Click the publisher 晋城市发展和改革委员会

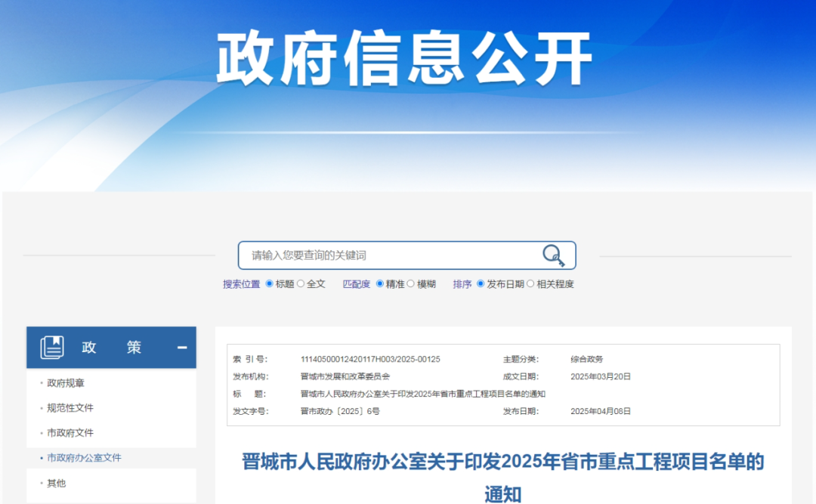coord(345,376)
